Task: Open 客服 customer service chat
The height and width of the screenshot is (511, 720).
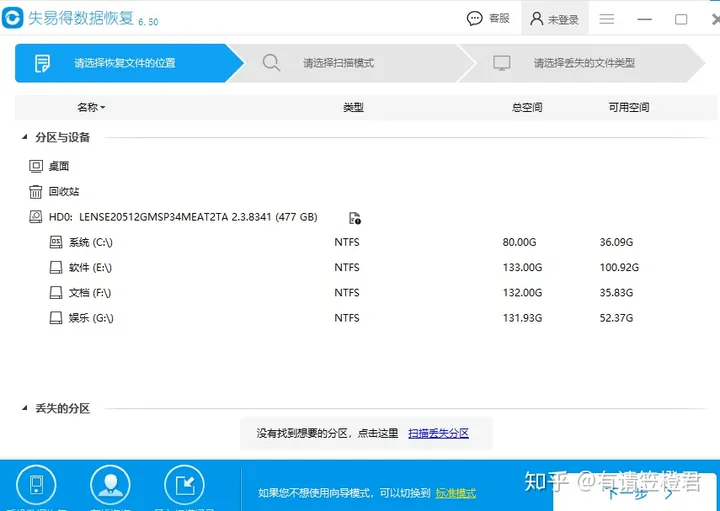Action: 489,19
